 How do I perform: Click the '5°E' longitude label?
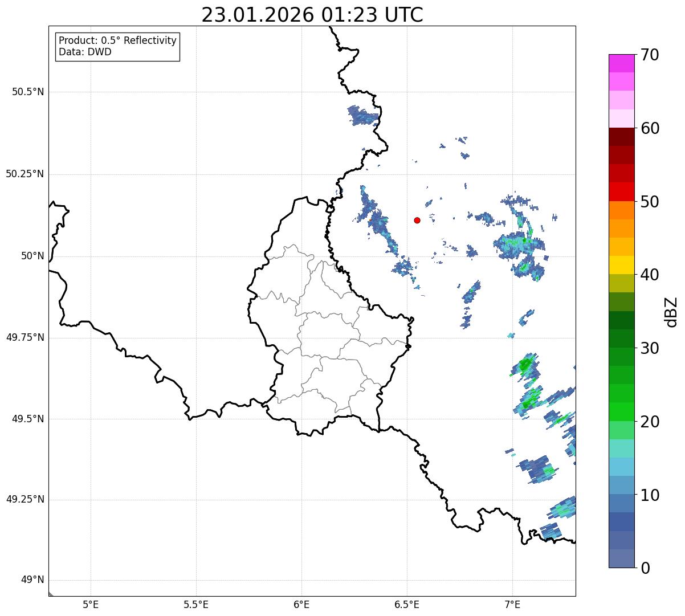click(91, 604)
